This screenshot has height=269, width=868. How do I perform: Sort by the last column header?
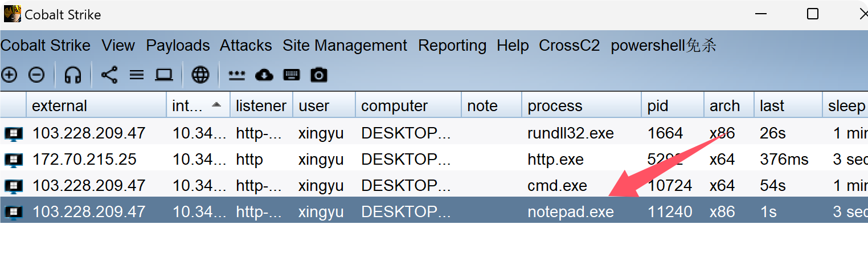point(788,106)
